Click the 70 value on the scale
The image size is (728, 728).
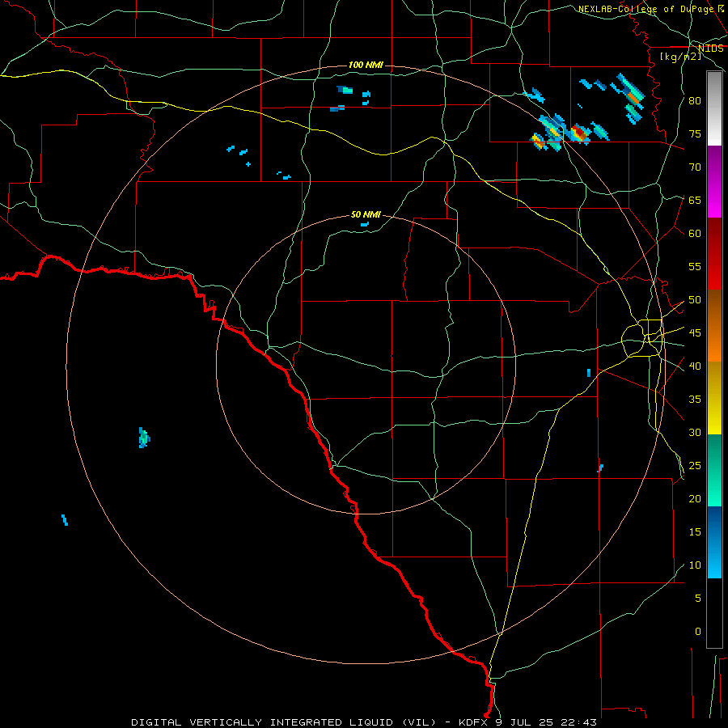(x=695, y=167)
